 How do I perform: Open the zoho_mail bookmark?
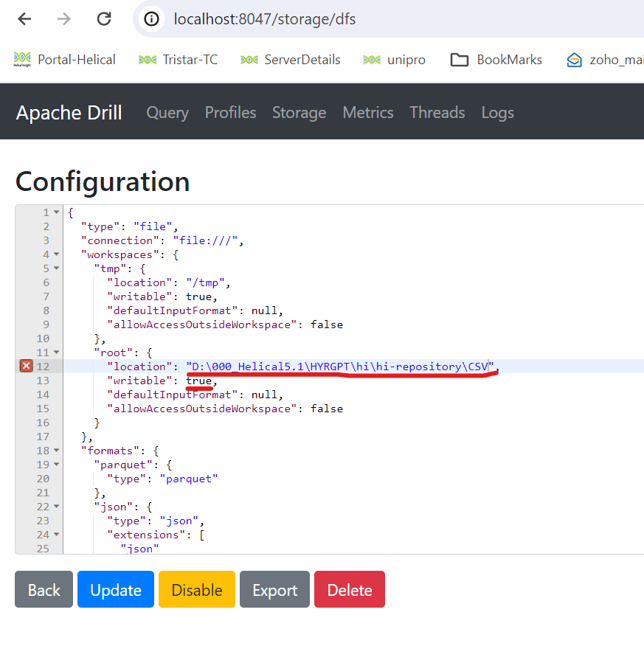(x=605, y=60)
